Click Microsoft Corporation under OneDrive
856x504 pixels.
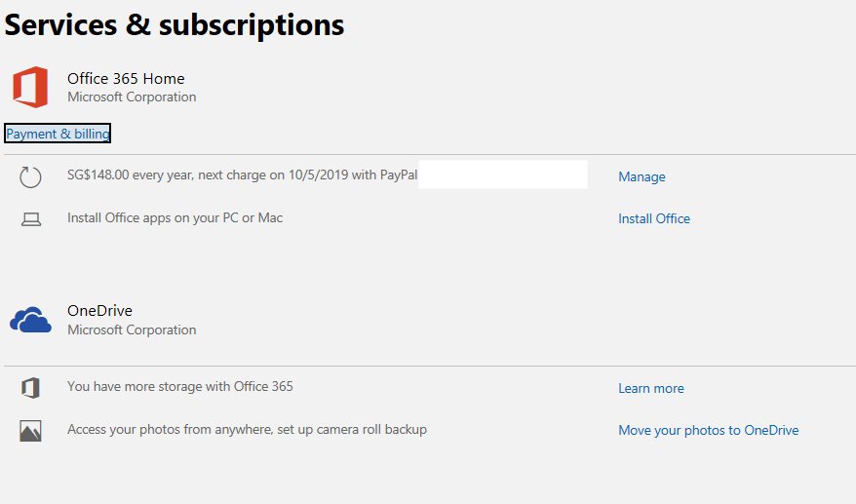tap(132, 330)
